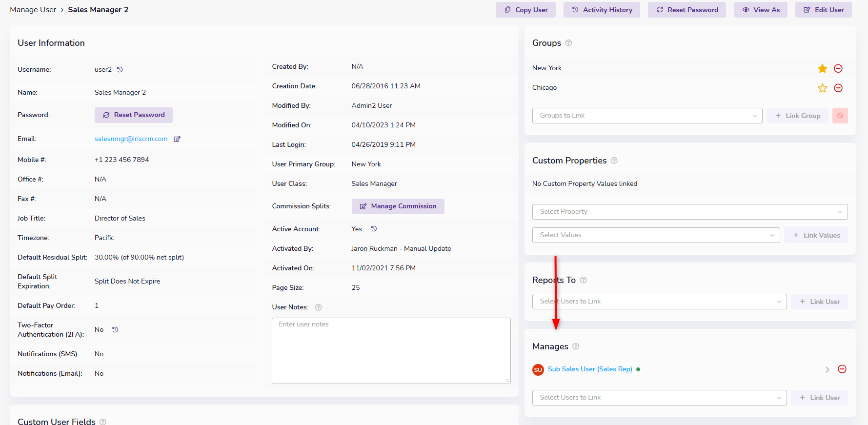Click the Two-Factor Authentication history icon
The width and height of the screenshot is (868, 425).
[115, 330]
